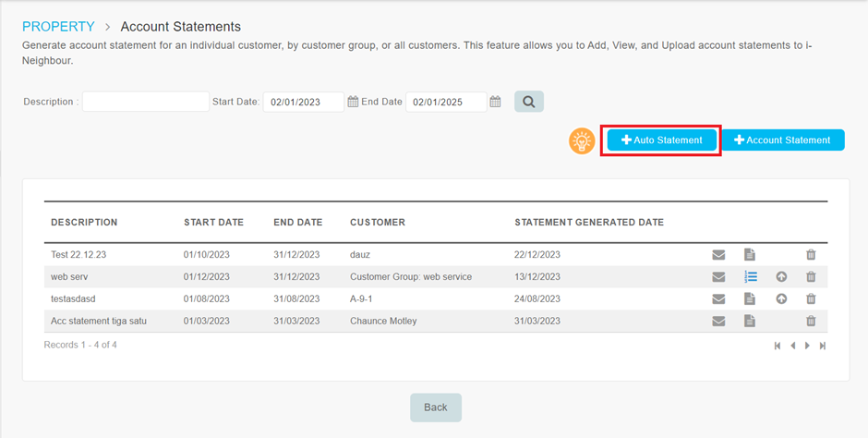
Task: Email the testasdasd statement
Action: 718,299
